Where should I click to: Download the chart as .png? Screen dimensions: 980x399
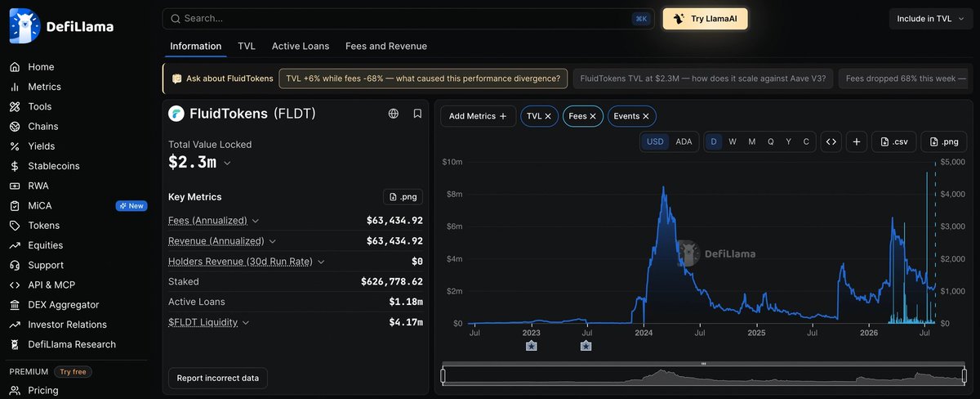pyautogui.click(x=944, y=141)
